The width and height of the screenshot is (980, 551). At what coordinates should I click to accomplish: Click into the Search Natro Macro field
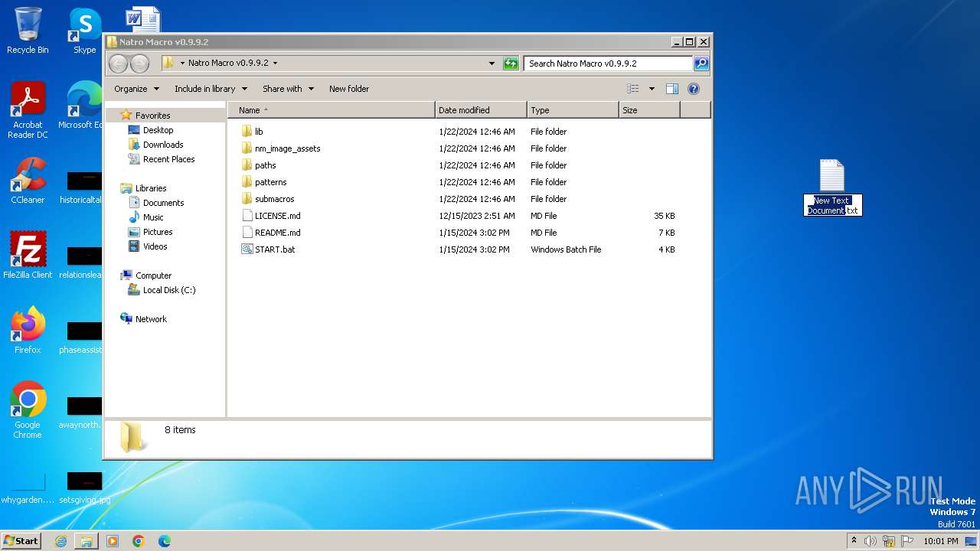tap(609, 64)
